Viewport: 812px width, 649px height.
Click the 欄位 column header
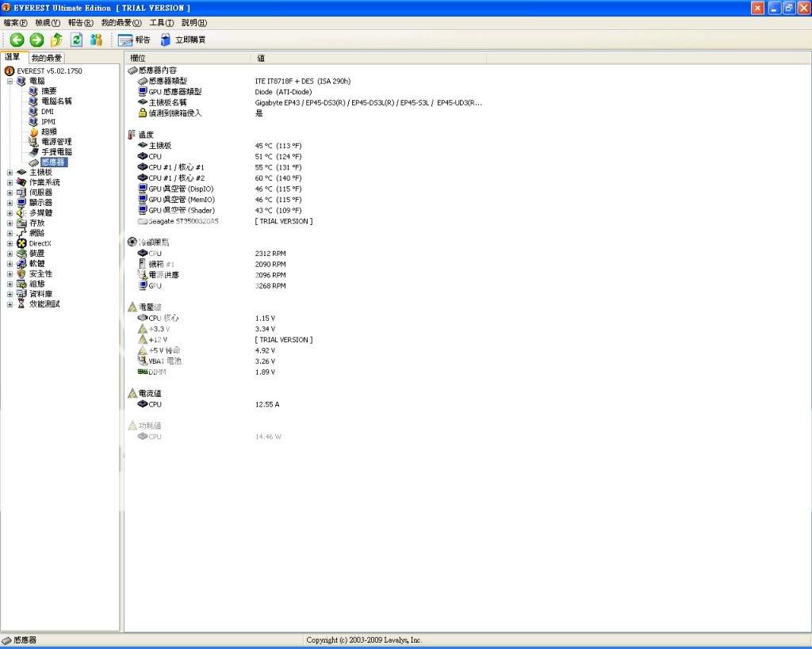(138, 58)
